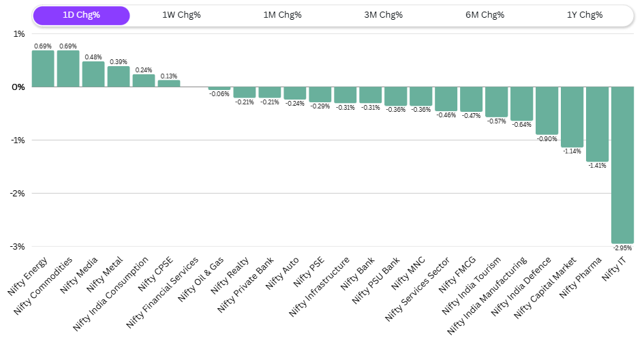Screen dimensions: 644x343
Task: Click the Nifty India Defence label
Action: click(x=521, y=286)
